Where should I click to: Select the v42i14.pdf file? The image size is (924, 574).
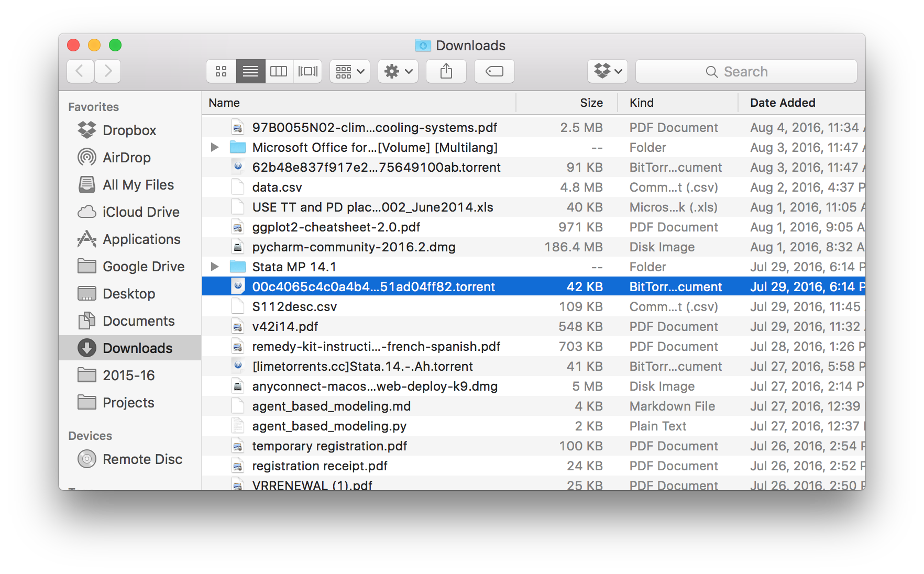(534, 327)
